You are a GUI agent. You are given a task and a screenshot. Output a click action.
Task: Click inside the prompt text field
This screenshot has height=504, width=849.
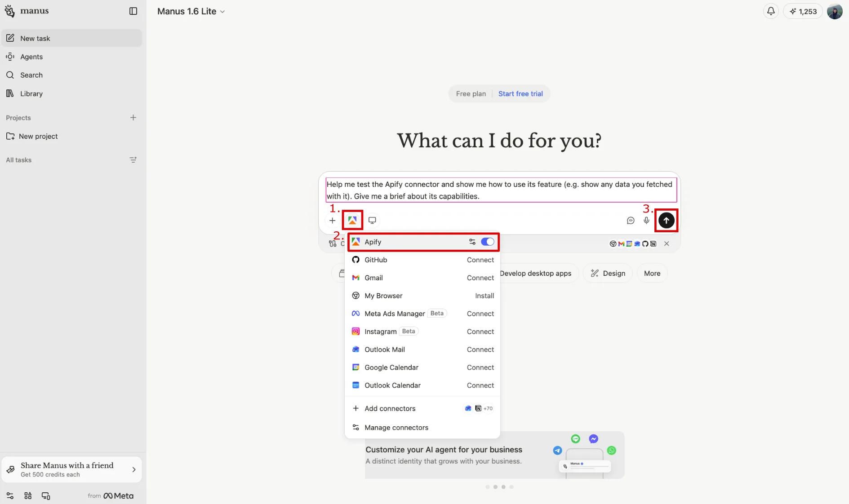(501, 190)
